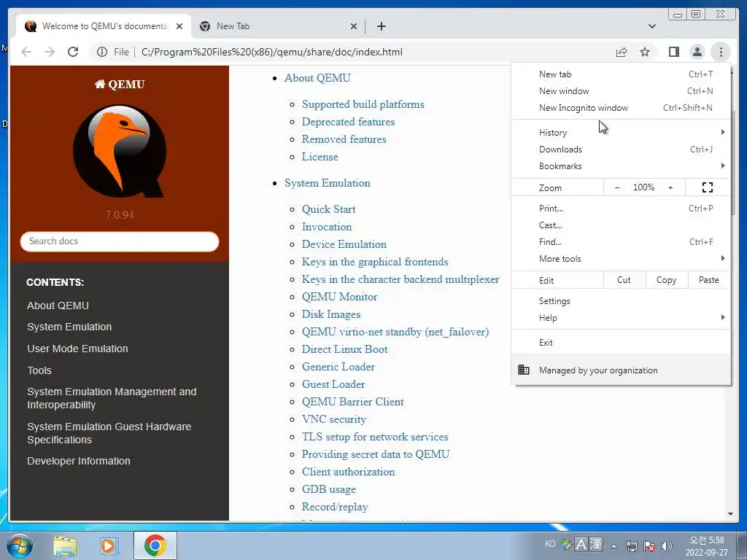Expand the History submenu

(621, 133)
